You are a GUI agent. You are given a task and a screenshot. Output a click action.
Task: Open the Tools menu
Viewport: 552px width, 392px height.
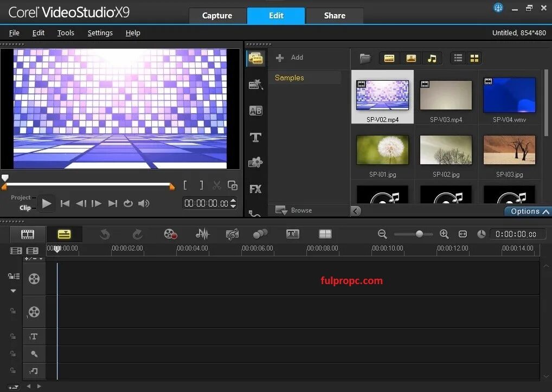(x=66, y=33)
